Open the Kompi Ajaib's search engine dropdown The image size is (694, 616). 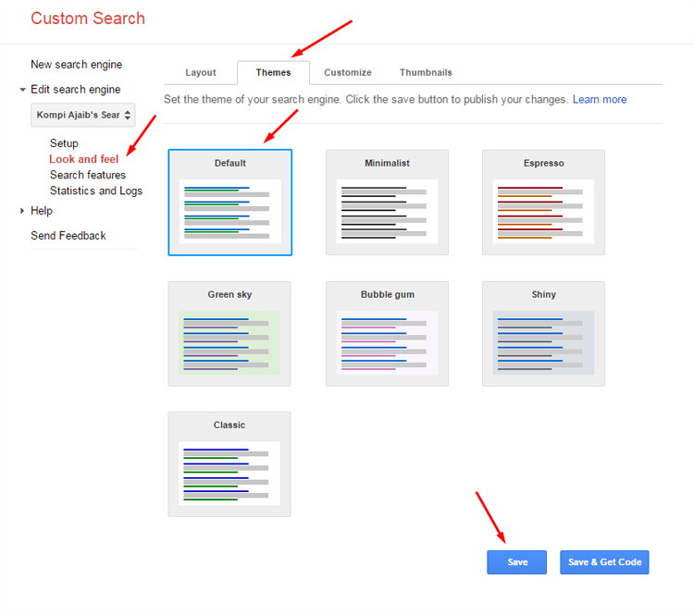pyautogui.click(x=82, y=115)
